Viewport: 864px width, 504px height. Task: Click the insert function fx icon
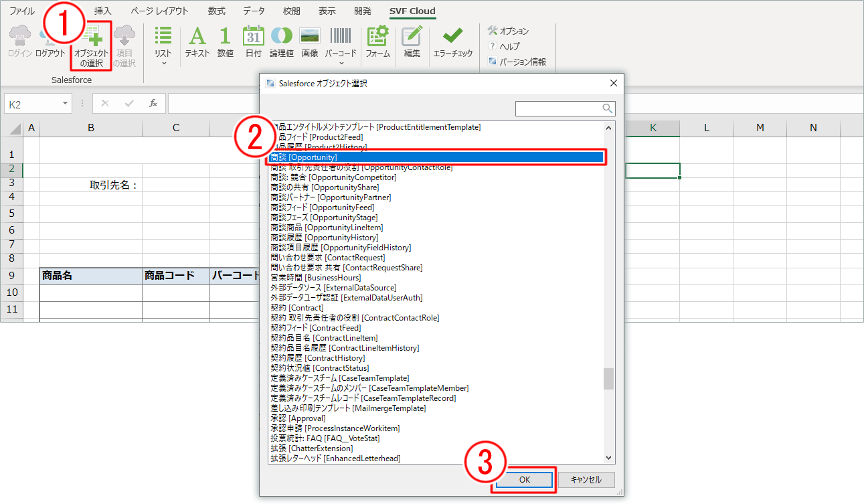click(x=153, y=103)
